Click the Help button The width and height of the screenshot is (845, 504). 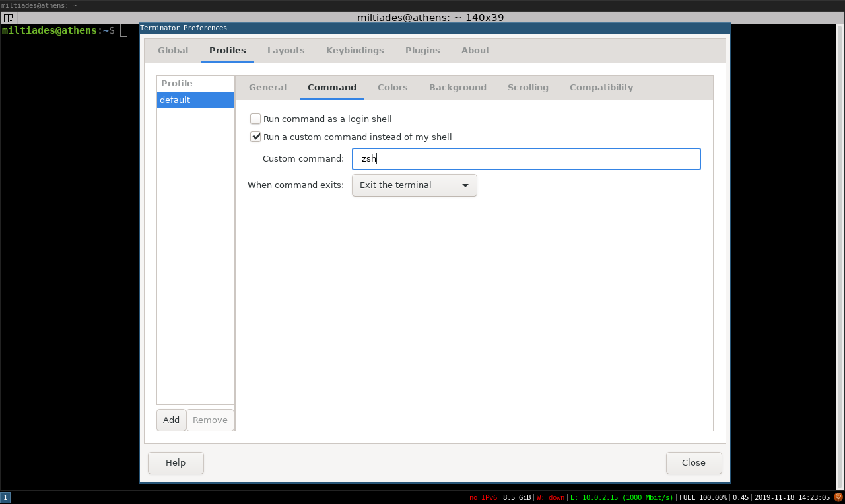[176, 463]
